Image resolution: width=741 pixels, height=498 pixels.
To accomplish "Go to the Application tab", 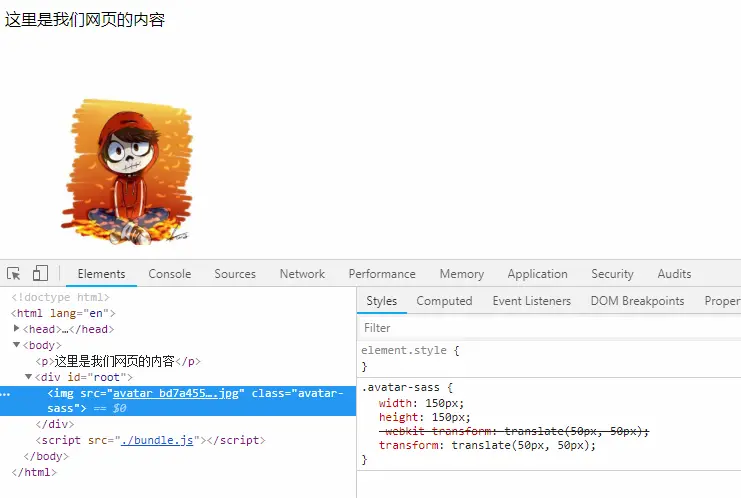I will (x=537, y=274).
